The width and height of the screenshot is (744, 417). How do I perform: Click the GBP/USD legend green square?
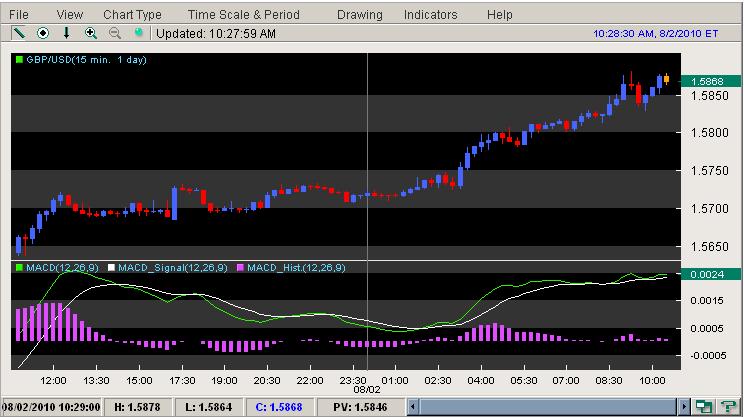pyautogui.click(x=19, y=60)
